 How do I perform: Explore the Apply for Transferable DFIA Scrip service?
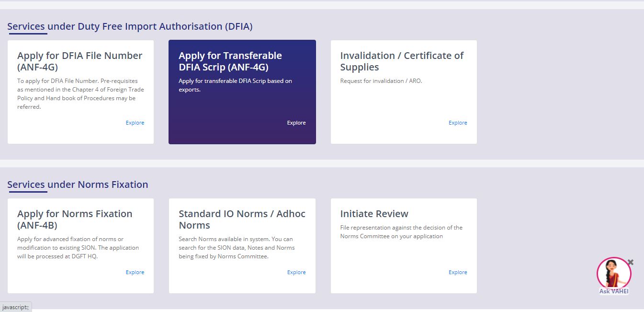[x=296, y=123]
